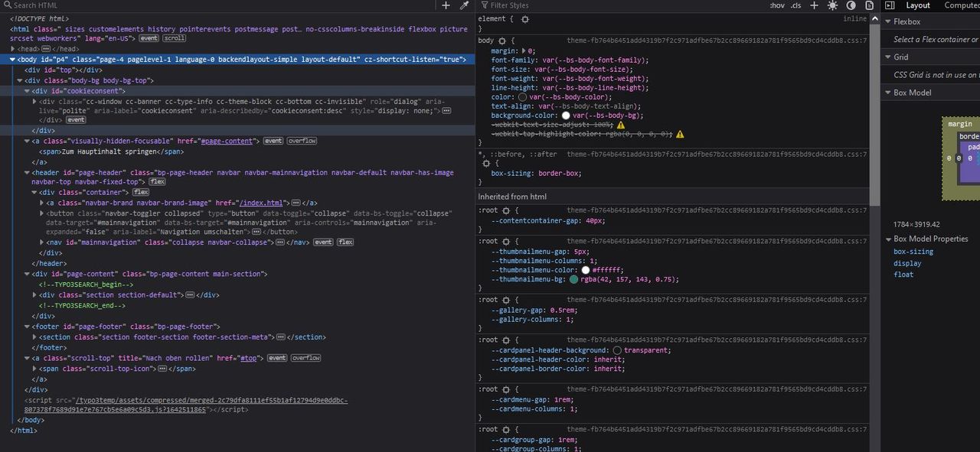Toggle the light color scheme simulation sun icon
Viewport: 980px width, 452px height.
[x=832, y=5]
